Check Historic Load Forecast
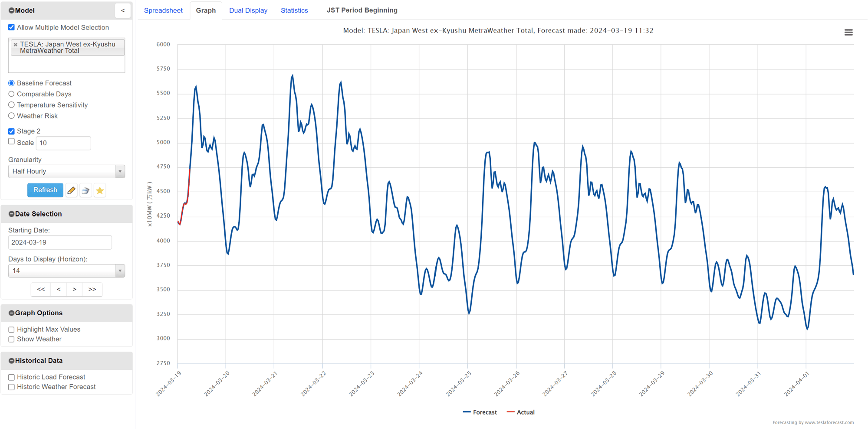The width and height of the screenshot is (868, 431). (11, 378)
